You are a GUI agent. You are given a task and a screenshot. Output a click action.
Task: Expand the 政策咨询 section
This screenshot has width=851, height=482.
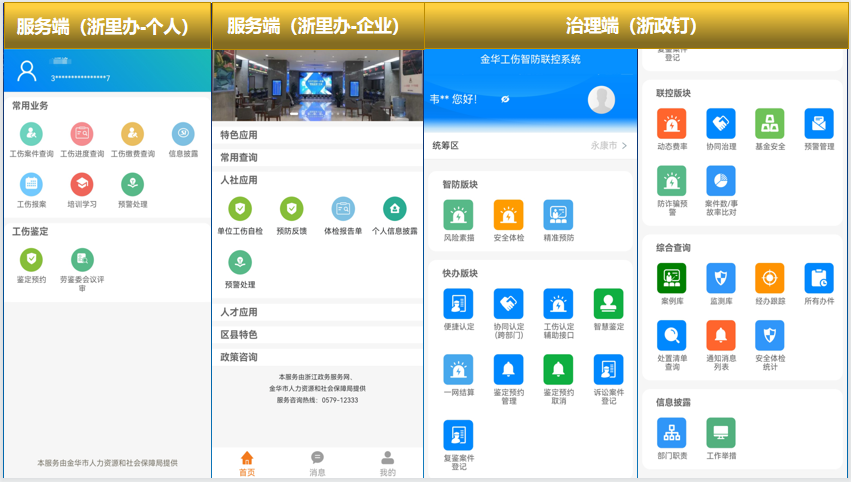(317, 357)
